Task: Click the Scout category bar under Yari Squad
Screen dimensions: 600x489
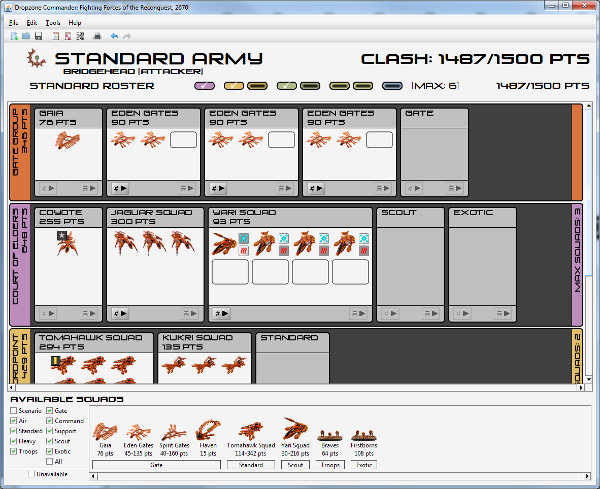Action: click(x=295, y=465)
